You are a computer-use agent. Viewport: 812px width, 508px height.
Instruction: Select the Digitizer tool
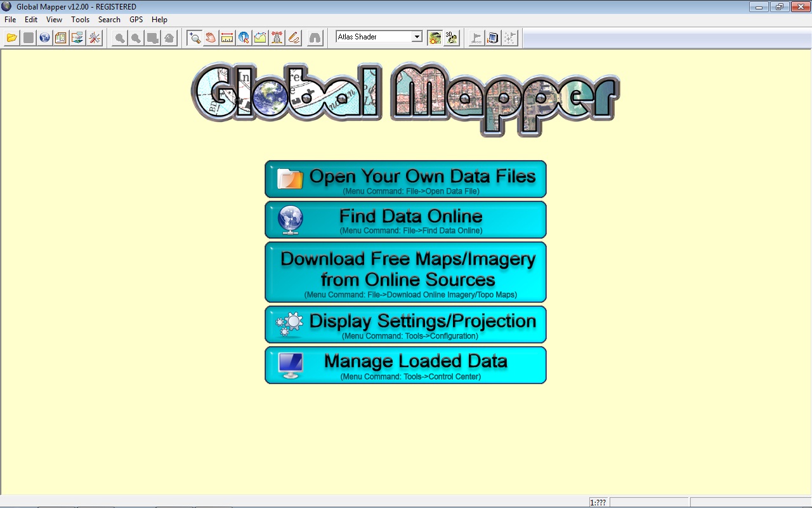(294, 37)
